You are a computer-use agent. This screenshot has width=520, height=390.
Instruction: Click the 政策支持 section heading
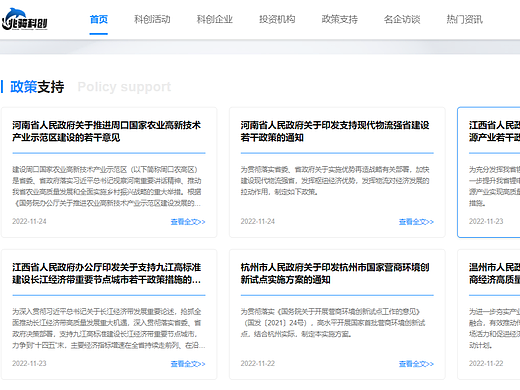[37, 87]
